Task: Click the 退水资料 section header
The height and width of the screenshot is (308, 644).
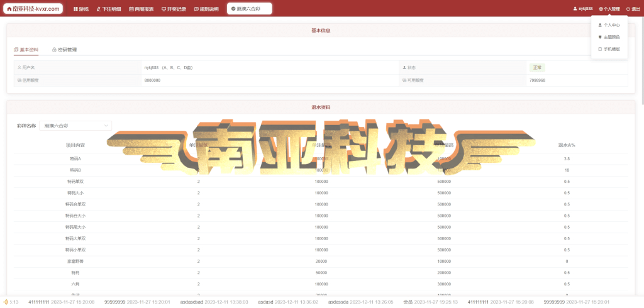Action: pyautogui.click(x=321, y=107)
